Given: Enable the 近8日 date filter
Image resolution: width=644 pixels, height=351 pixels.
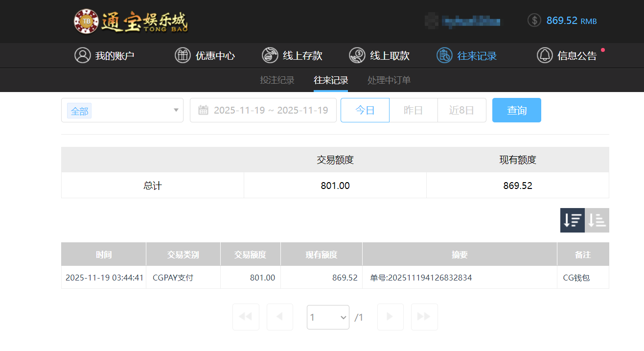Looking at the screenshot, I should (461, 110).
